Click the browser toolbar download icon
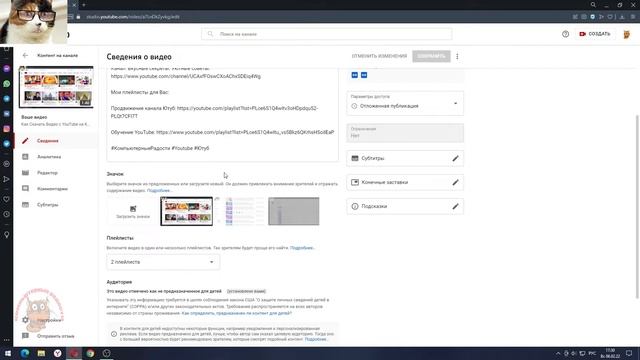This screenshot has height=360, width=640. coord(622,17)
